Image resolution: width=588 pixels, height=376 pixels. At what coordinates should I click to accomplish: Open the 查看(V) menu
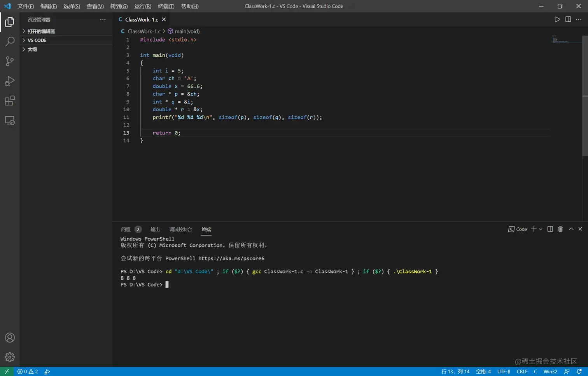[95, 6]
